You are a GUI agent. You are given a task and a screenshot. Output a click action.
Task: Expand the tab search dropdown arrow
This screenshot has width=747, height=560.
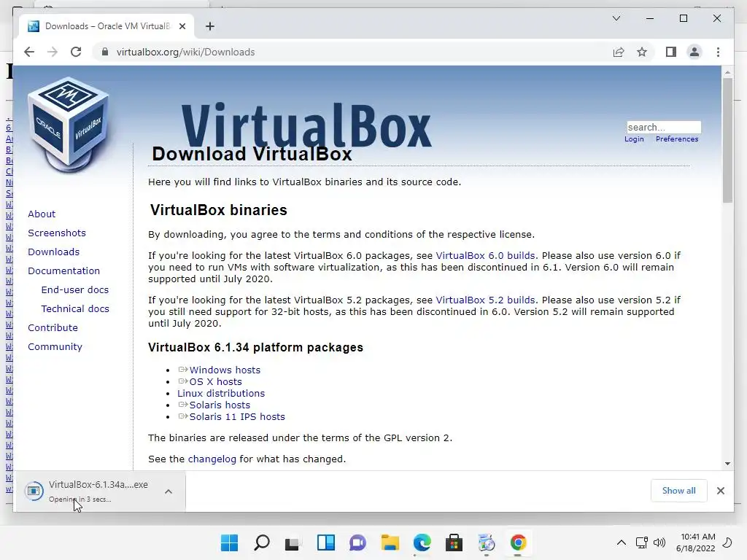[x=616, y=18]
